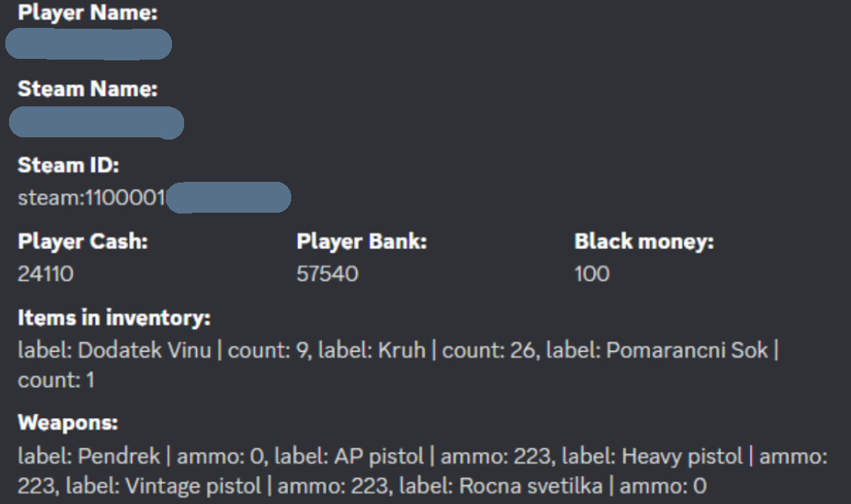Select the redacted player name value

88,44
